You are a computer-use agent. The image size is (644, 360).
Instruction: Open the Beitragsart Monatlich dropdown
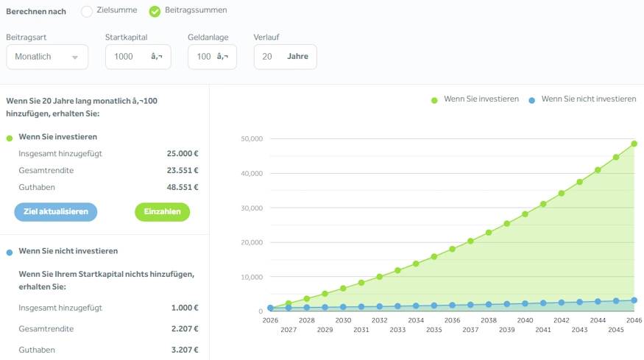click(x=46, y=57)
